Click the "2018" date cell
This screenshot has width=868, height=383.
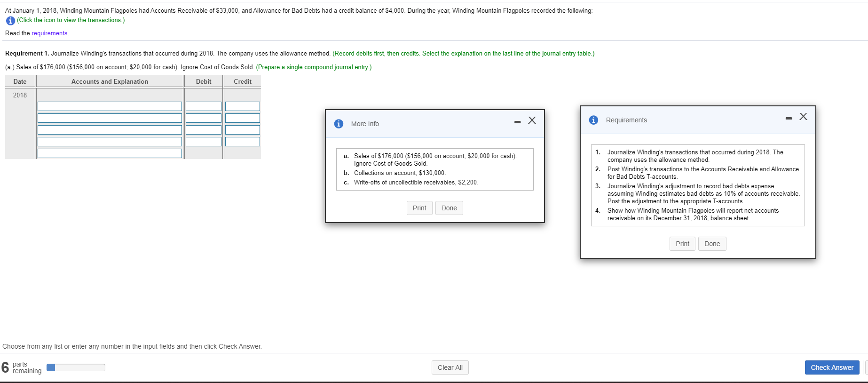pyautogui.click(x=20, y=95)
